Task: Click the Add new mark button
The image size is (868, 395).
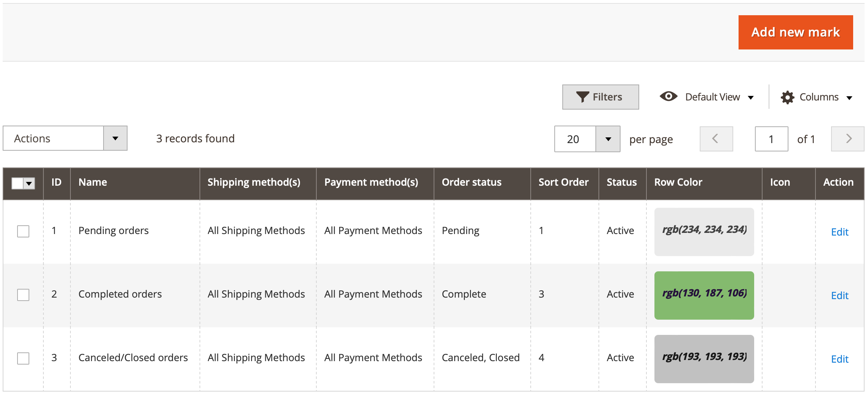Action: 795,32
